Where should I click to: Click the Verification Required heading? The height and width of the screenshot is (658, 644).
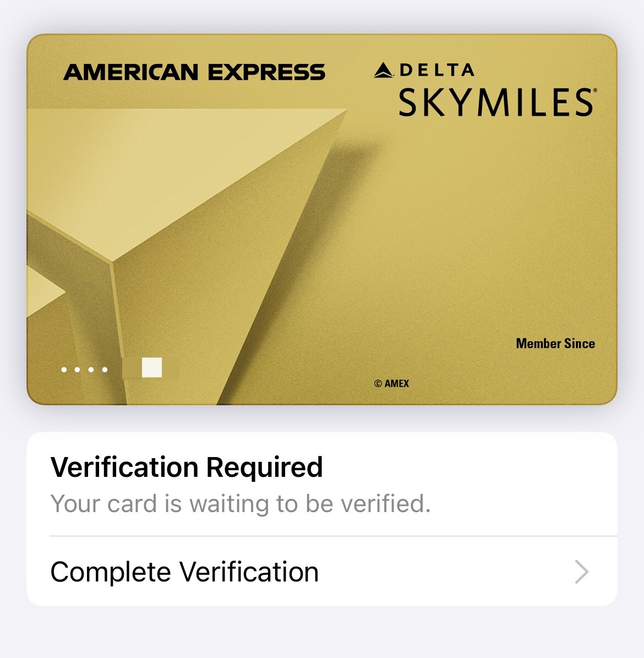tap(187, 466)
